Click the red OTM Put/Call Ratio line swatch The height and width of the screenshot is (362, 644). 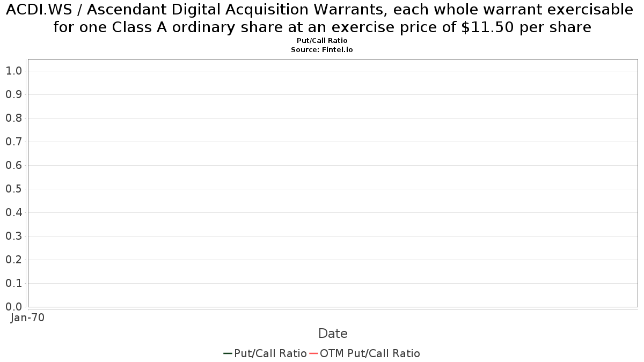314,353
